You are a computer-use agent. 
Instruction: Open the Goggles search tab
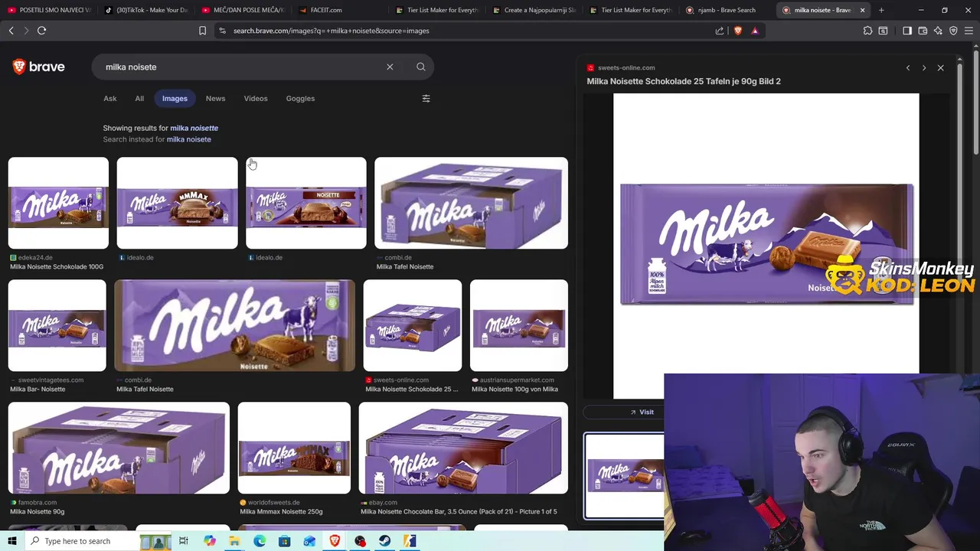pyautogui.click(x=300, y=98)
